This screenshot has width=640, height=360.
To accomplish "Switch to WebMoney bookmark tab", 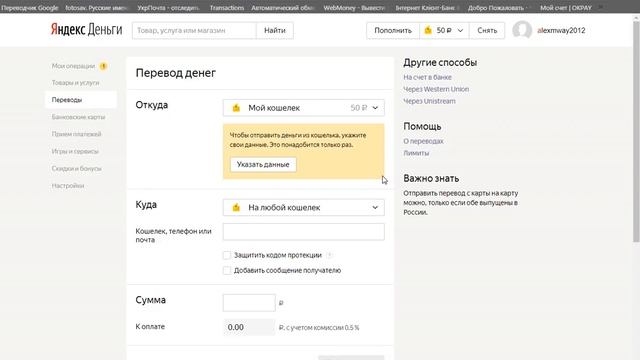I will click(x=353, y=7).
